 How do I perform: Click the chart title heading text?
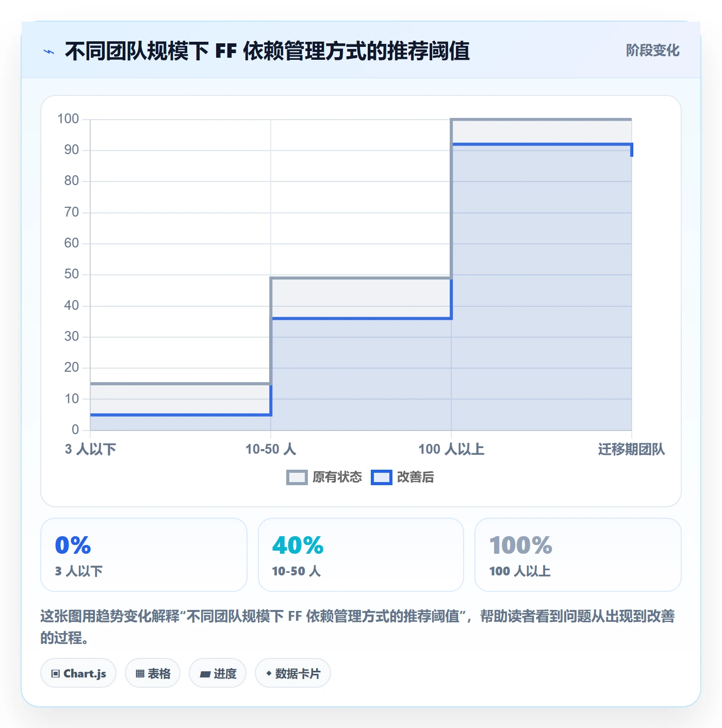(267, 51)
